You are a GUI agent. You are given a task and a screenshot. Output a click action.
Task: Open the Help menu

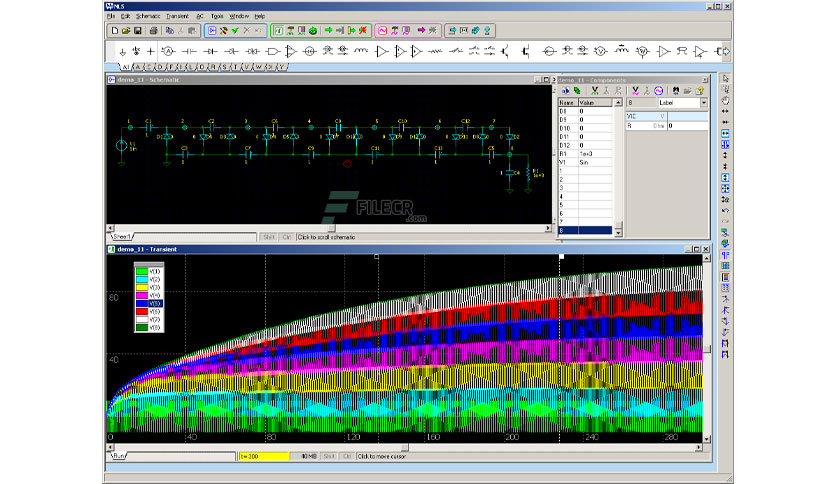[x=260, y=17]
